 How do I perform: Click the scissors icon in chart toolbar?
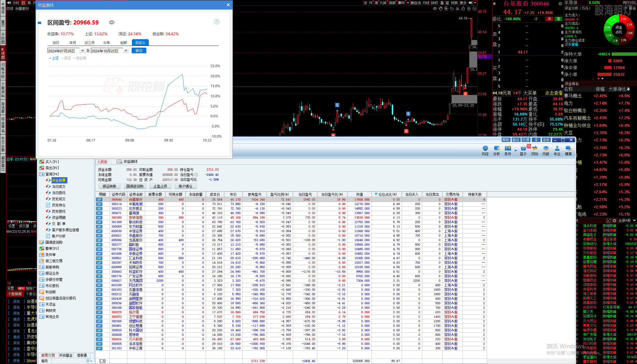pyautogui.click(x=457, y=9)
